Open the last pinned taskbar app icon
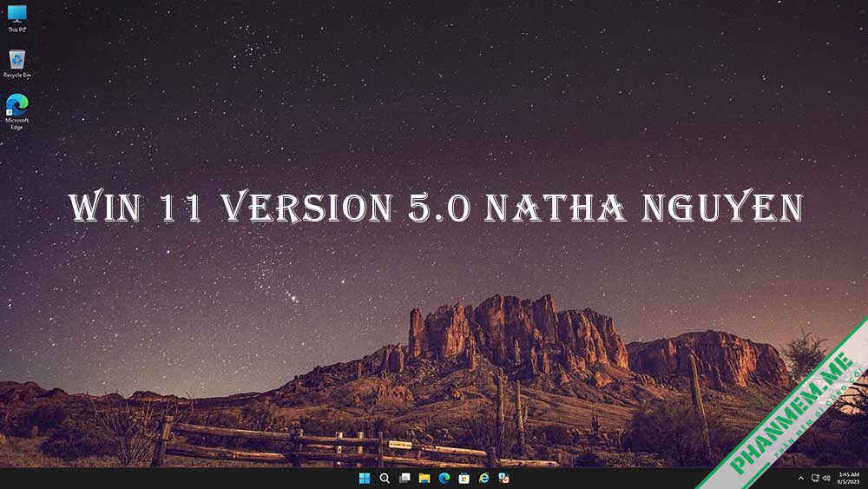Image resolution: width=868 pixels, height=489 pixels. [x=503, y=478]
